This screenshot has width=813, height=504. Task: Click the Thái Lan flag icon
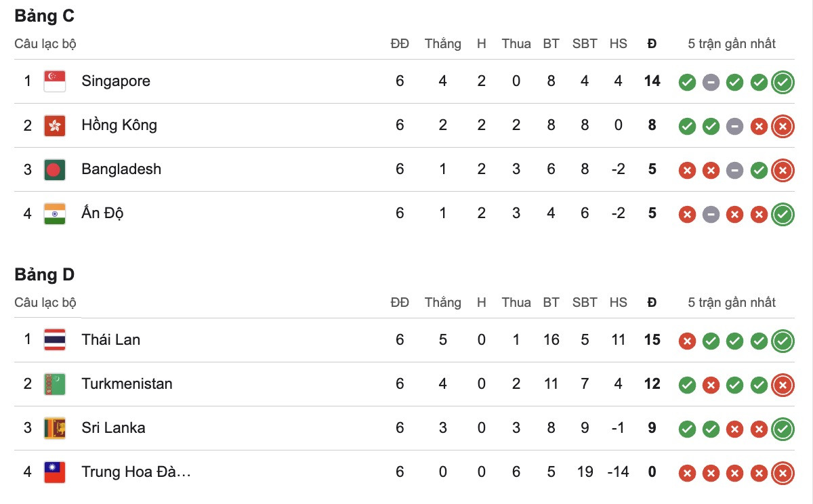54,339
